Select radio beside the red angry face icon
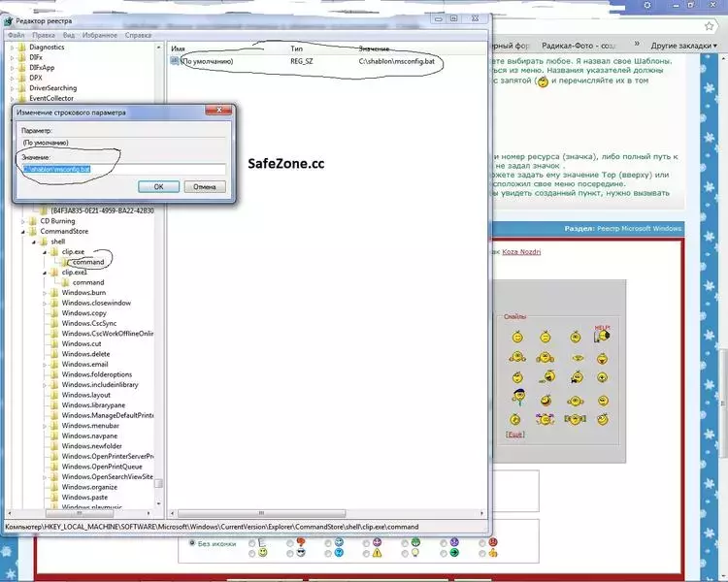This screenshot has width=728, height=582. point(481,543)
